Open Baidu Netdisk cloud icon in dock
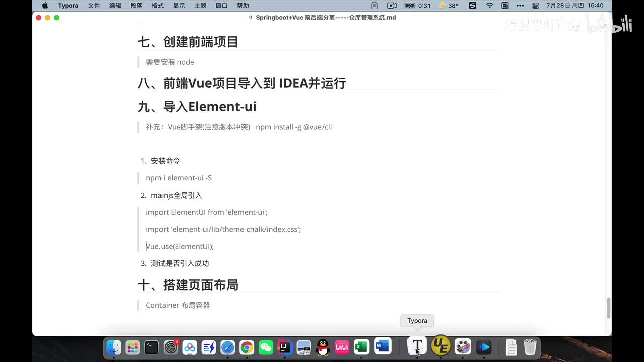644x362 pixels. (x=190, y=347)
